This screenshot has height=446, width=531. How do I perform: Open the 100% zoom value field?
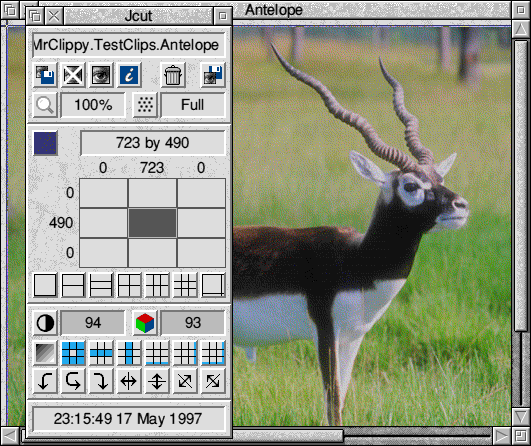point(93,105)
